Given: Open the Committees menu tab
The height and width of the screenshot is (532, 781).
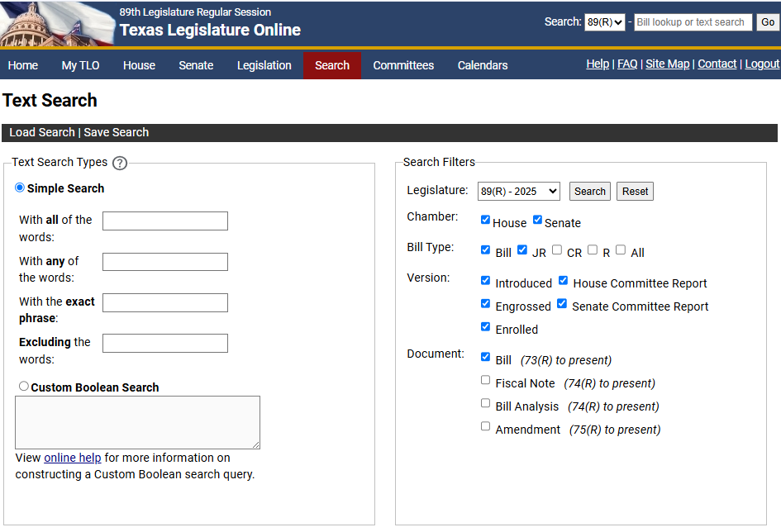Looking at the screenshot, I should click(x=403, y=65).
